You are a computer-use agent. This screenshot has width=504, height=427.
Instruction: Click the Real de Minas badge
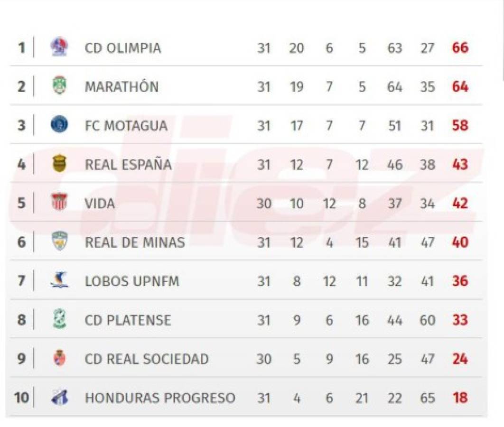point(59,241)
